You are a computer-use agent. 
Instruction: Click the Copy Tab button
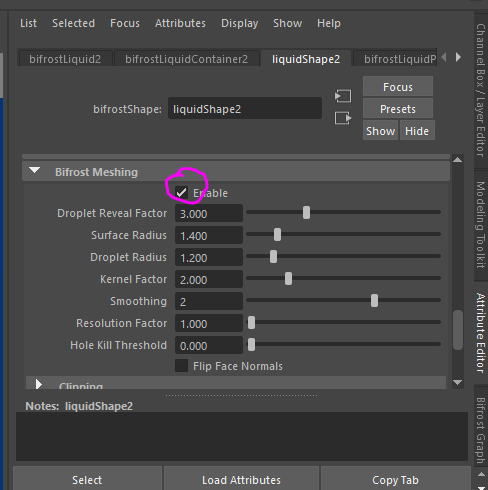[395, 479]
